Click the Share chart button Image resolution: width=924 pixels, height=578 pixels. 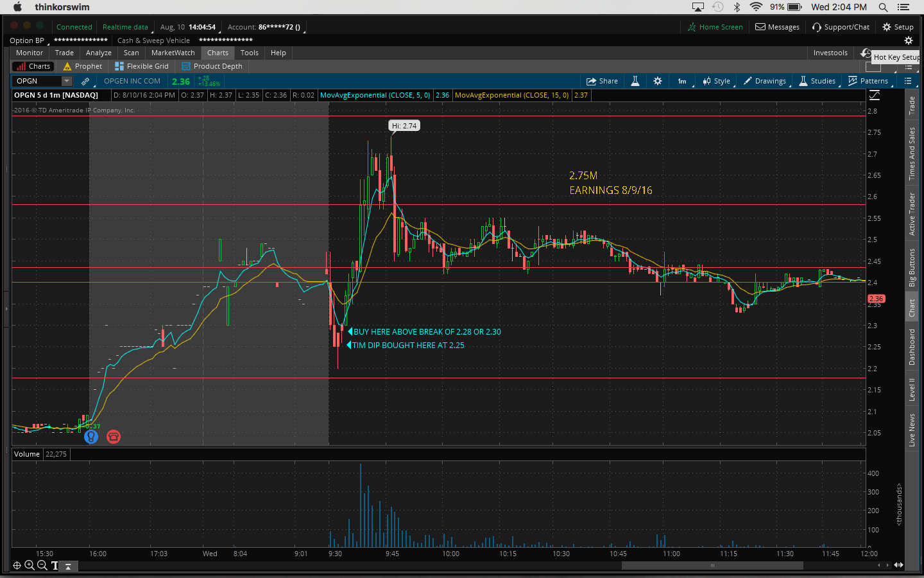click(x=602, y=81)
